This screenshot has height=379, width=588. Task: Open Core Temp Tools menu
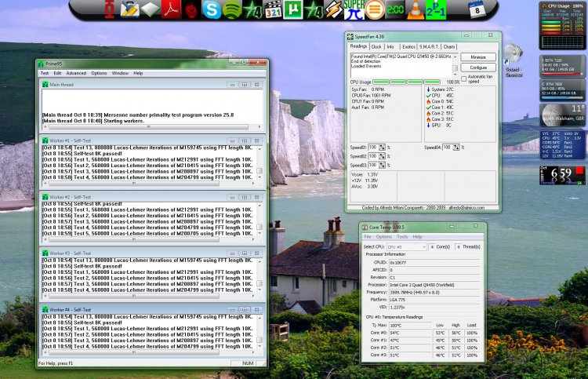click(402, 237)
